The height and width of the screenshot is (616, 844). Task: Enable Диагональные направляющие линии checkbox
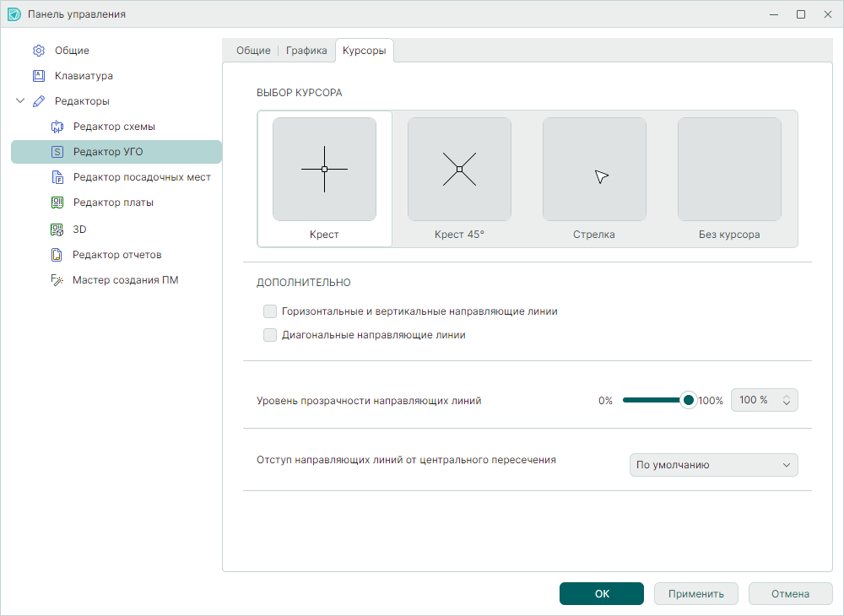click(270, 335)
